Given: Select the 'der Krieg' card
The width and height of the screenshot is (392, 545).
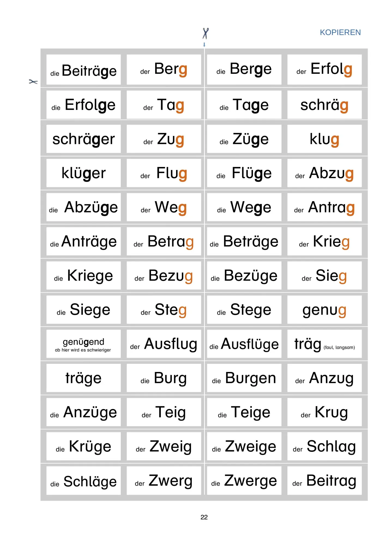Looking at the screenshot, I should [324, 241].
